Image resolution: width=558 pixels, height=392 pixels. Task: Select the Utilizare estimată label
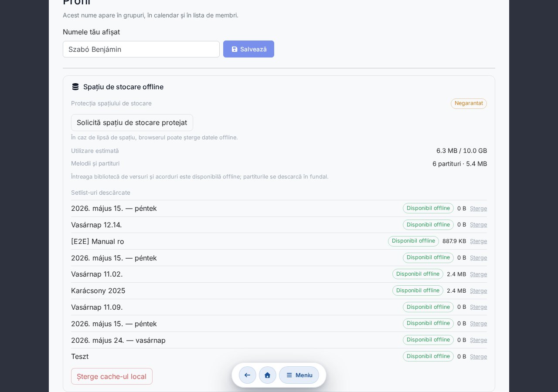(x=95, y=151)
